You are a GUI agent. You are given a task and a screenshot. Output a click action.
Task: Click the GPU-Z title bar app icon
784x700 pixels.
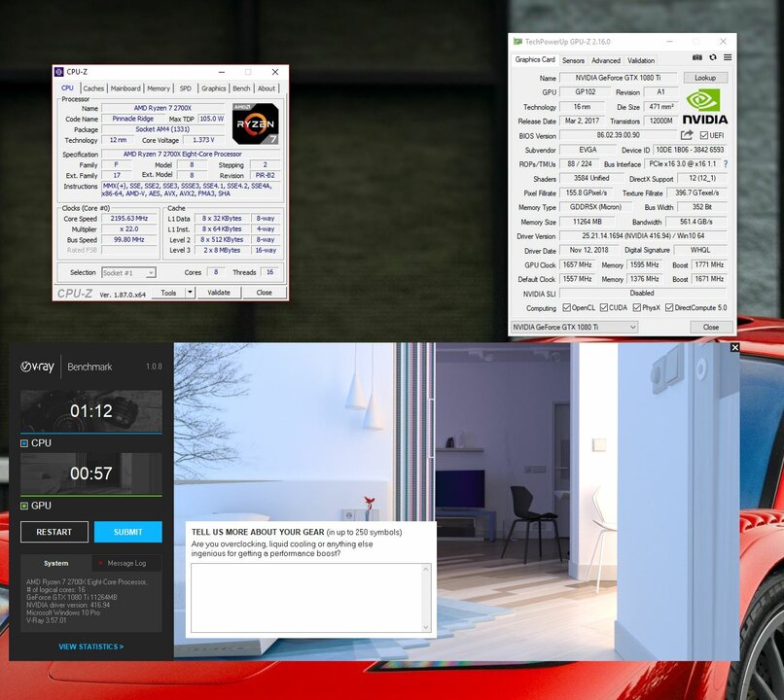(x=517, y=42)
